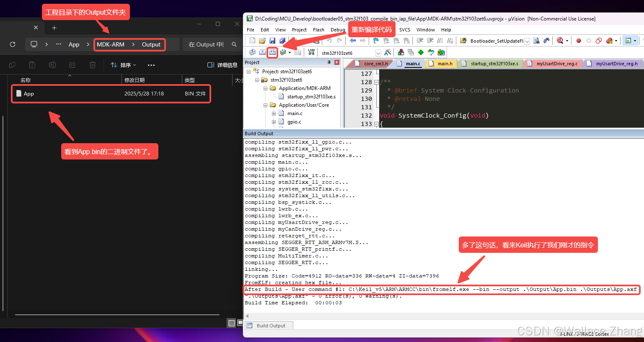
Task: Switch to the myUsartDrive_reg.c tab
Action: click(x=553, y=64)
